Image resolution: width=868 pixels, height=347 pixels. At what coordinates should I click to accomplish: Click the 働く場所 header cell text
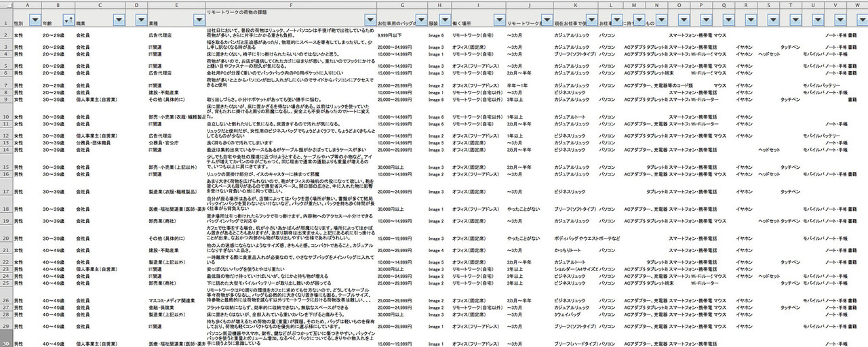coord(461,23)
